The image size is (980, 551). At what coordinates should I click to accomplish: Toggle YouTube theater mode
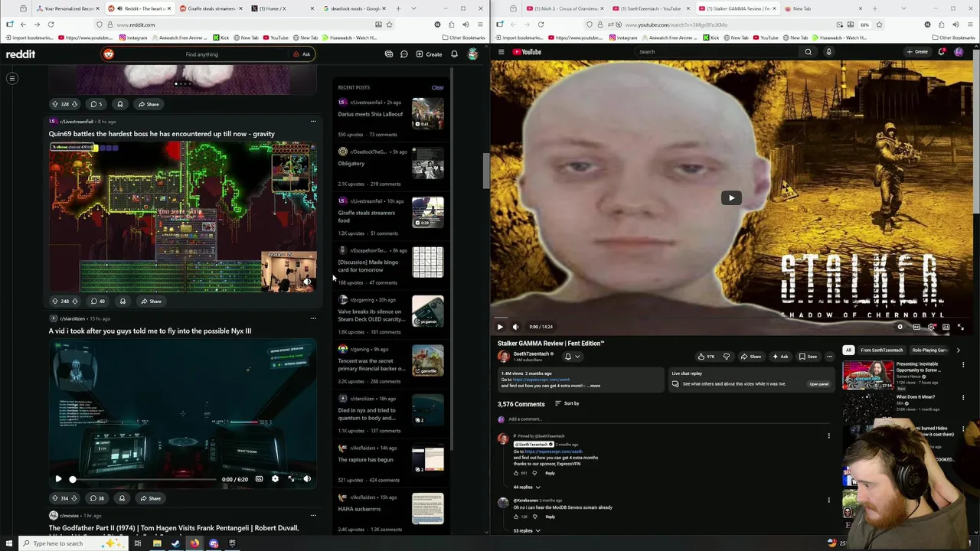[x=946, y=327]
